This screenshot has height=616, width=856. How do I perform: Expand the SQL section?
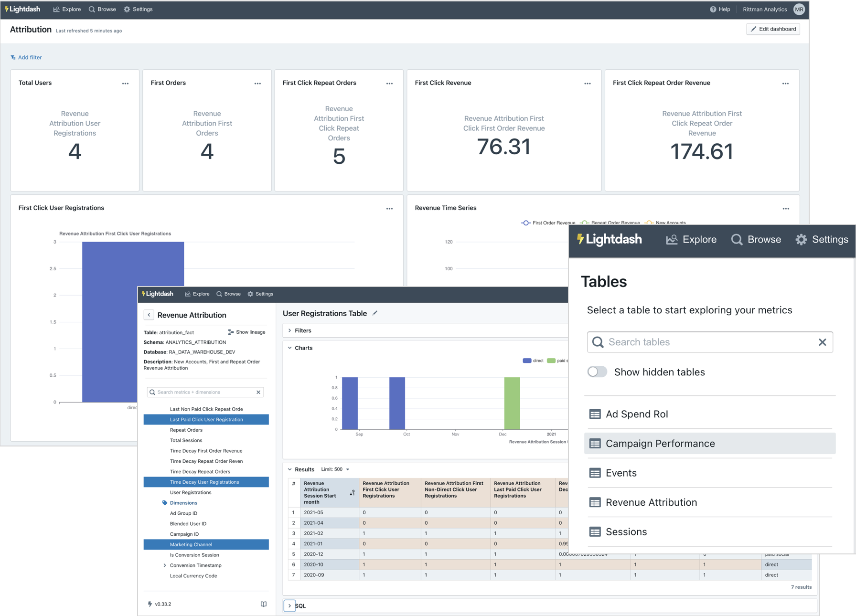click(x=289, y=605)
